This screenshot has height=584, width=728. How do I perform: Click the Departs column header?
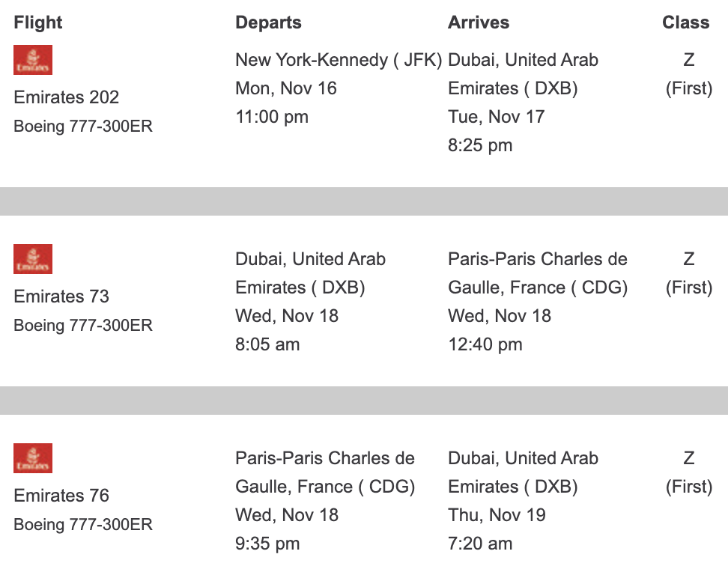(x=268, y=22)
